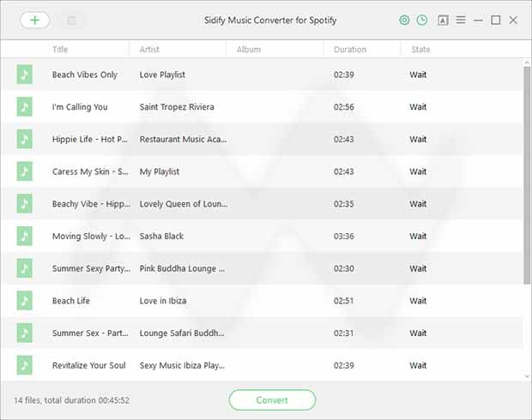Click duration 02:35
532x420 pixels.
pos(344,204)
